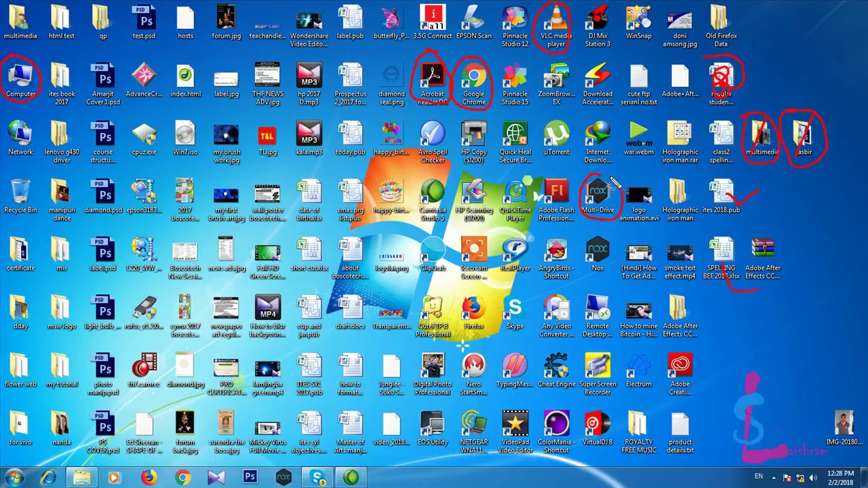Open Nero StartSmart shortcut

(x=474, y=375)
